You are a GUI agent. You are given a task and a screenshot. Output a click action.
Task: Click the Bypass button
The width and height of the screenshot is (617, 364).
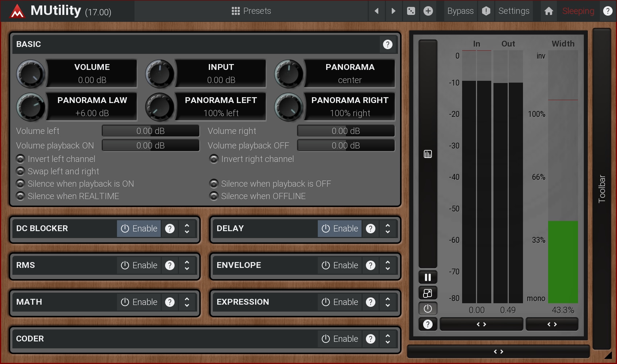click(460, 11)
